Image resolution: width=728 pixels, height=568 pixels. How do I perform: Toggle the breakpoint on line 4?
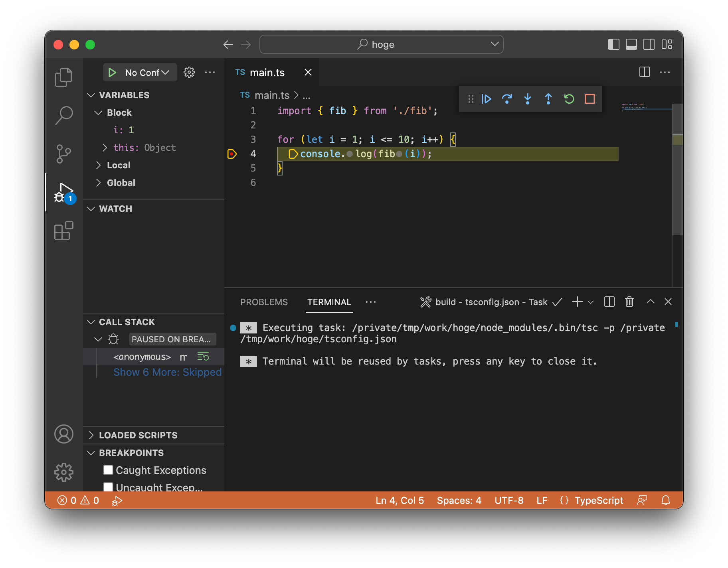232,154
